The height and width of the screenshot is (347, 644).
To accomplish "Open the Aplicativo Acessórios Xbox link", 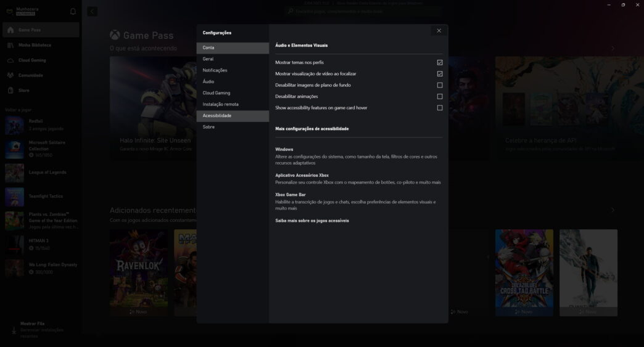I will 302,175.
